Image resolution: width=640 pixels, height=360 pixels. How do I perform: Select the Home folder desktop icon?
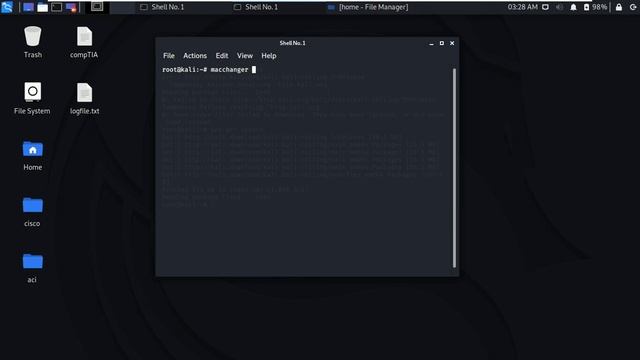pos(33,155)
